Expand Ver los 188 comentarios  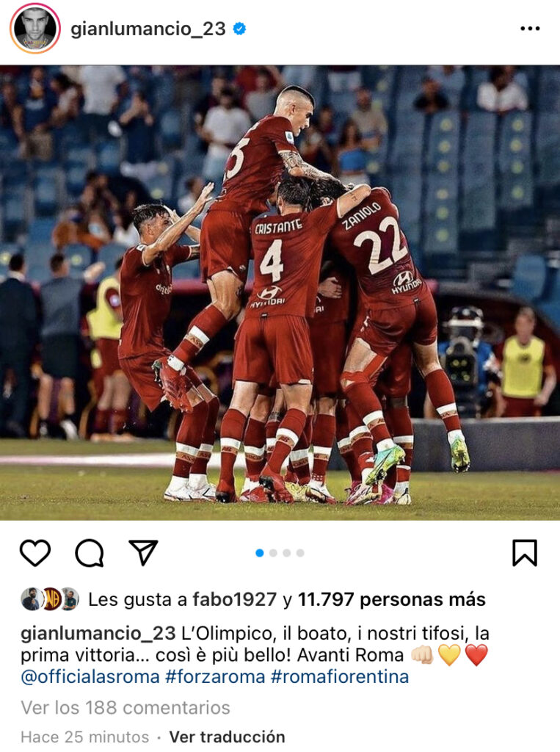(126, 707)
